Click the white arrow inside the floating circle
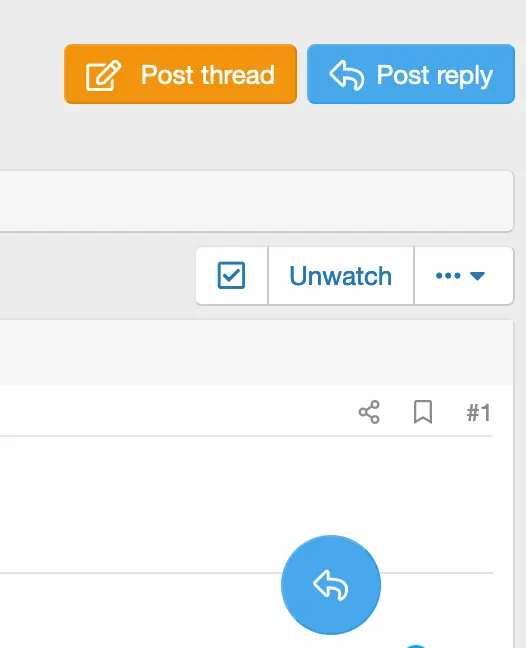The width and height of the screenshot is (526, 648). [x=331, y=585]
